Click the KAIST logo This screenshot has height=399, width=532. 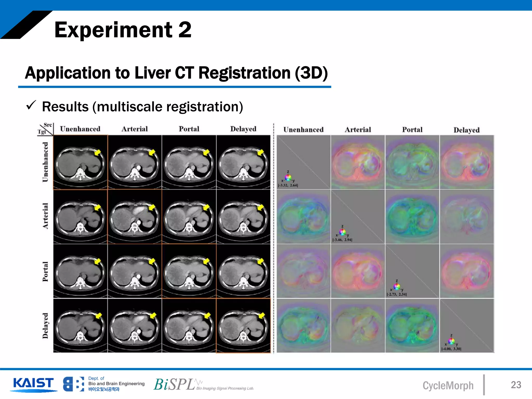point(33,384)
